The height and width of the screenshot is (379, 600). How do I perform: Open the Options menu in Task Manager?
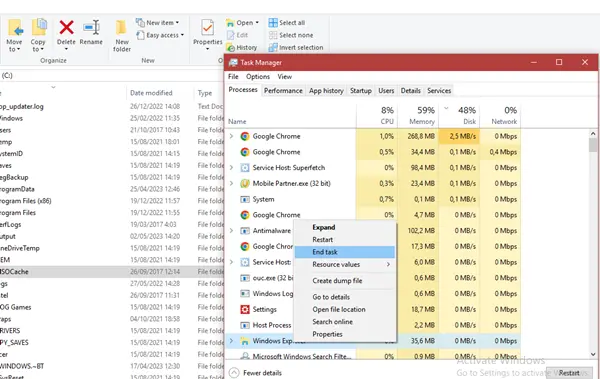258,77
